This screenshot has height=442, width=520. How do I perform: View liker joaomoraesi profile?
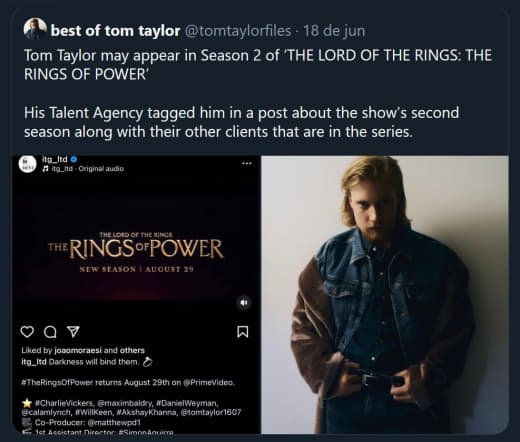tap(78, 350)
